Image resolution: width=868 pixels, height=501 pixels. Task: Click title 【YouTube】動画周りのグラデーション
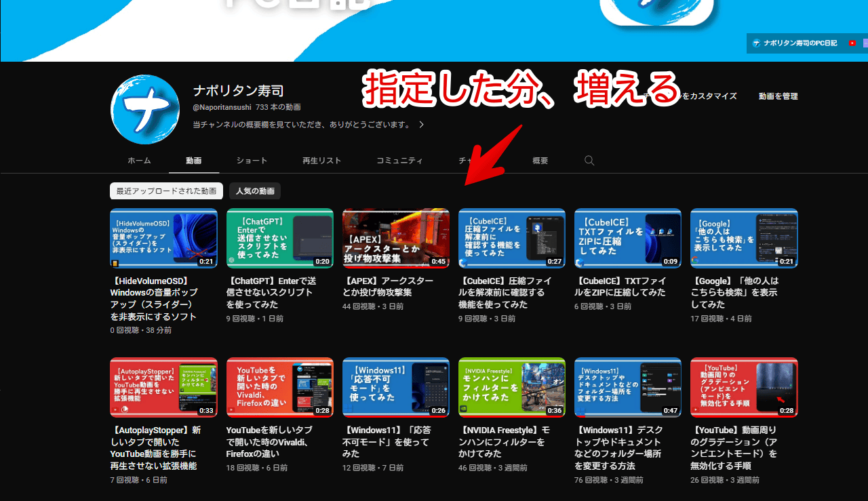734,447
